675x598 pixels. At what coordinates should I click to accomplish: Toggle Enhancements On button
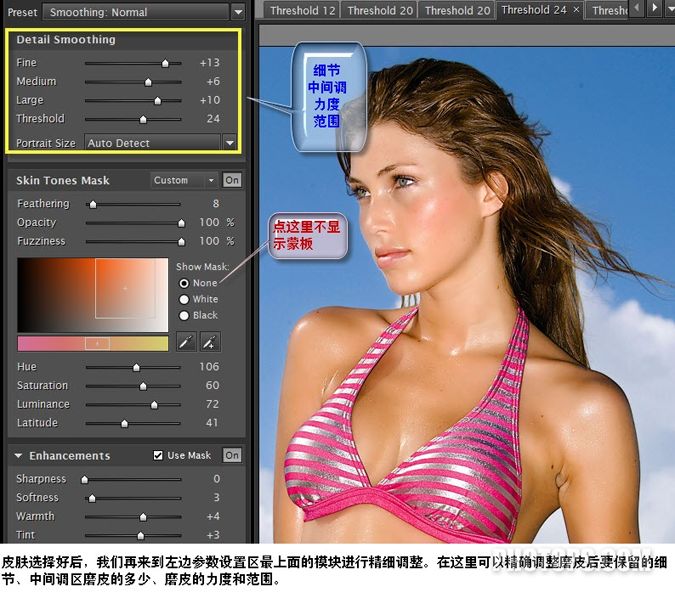point(232,455)
